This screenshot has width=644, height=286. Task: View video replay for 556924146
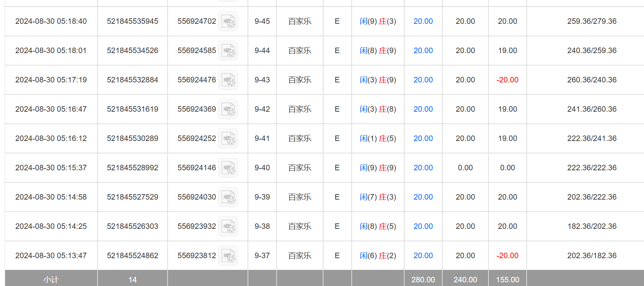coord(228,168)
